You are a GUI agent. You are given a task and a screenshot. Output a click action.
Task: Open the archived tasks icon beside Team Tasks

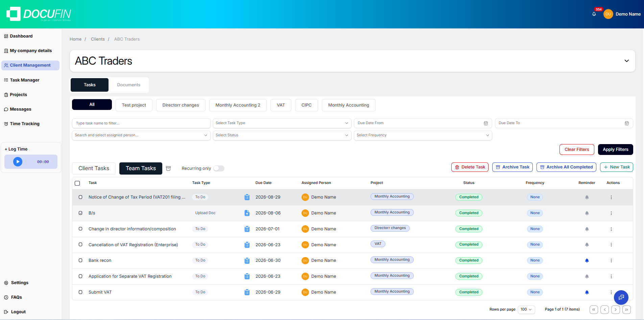168,168
